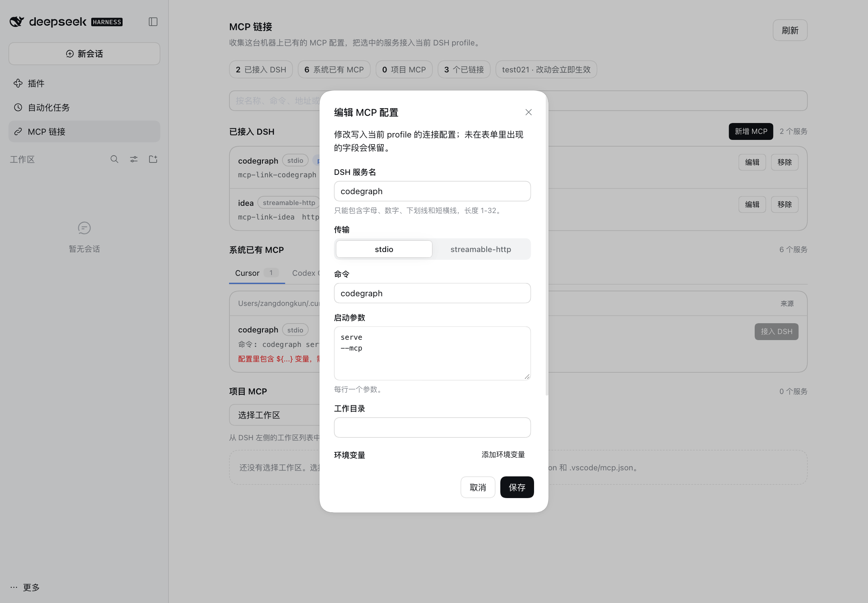Focus the 工作目录 input field

pyautogui.click(x=432, y=427)
